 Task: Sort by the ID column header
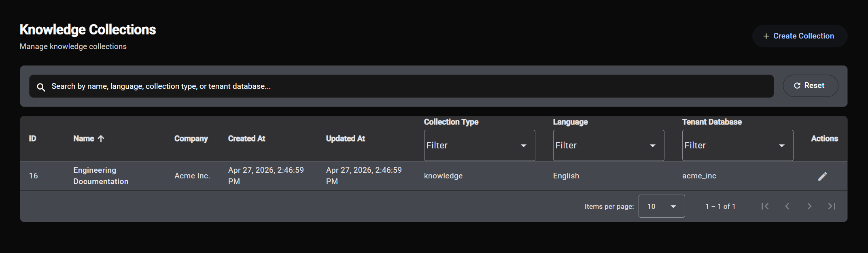click(x=32, y=139)
